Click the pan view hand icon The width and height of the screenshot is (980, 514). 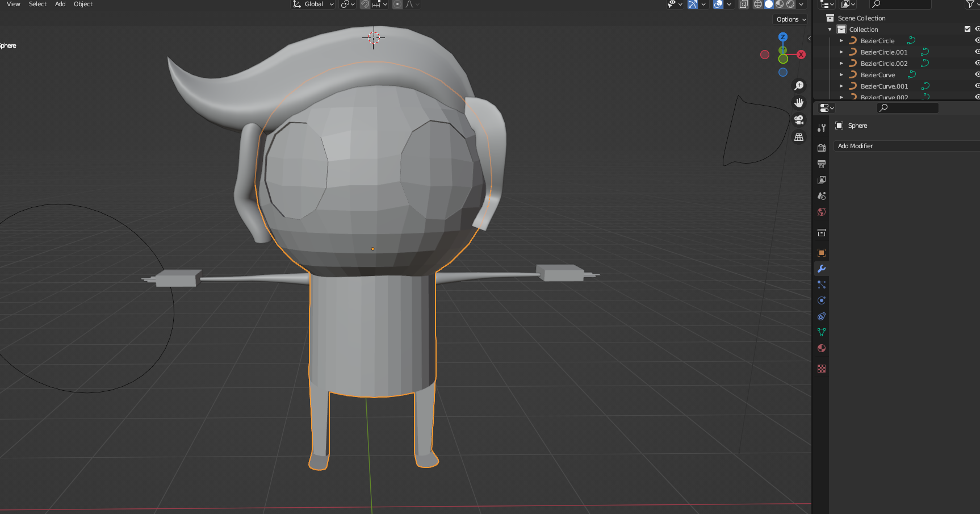tap(799, 103)
